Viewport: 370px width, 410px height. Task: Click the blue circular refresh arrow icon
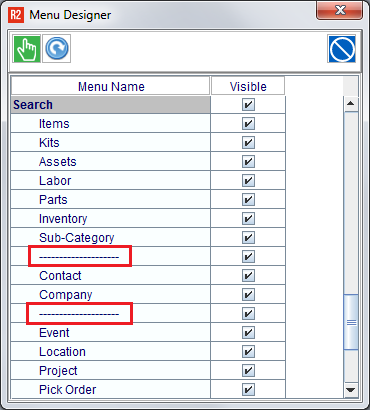pyautogui.click(x=57, y=49)
